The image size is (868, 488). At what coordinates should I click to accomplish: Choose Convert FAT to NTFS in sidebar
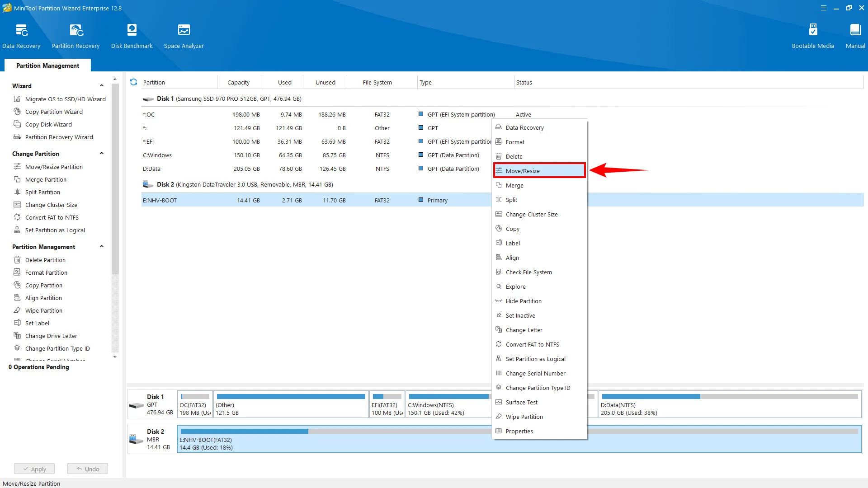click(46, 217)
